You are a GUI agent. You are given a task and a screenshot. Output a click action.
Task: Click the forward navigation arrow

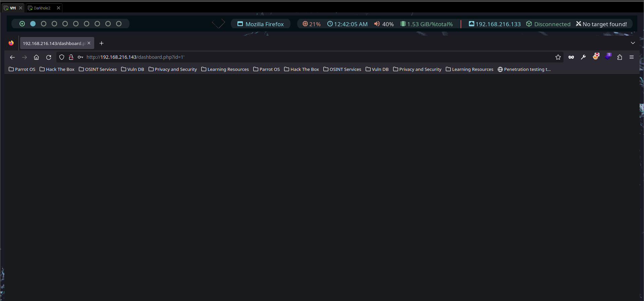24,57
